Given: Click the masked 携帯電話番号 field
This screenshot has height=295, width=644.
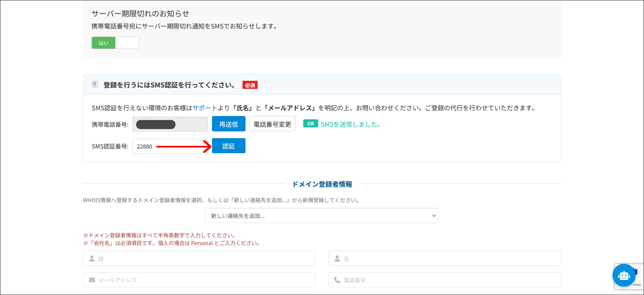Looking at the screenshot, I should (170, 124).
